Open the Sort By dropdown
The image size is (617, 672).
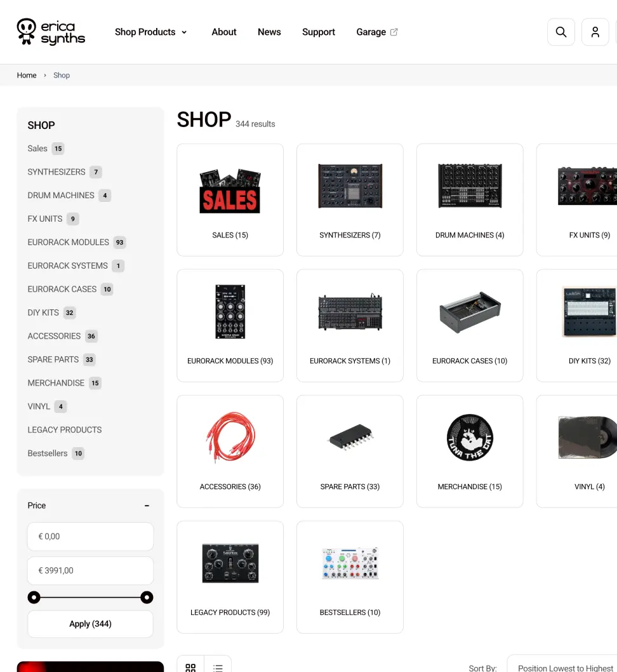pyautogui.click(x=562, y=668)
